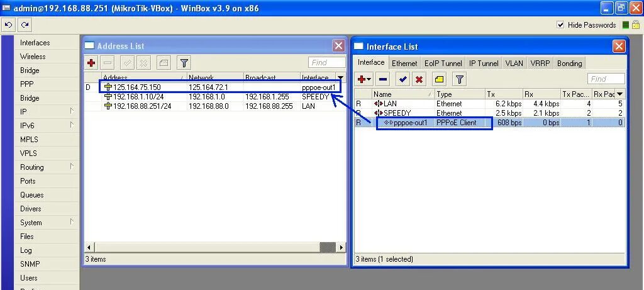This screenshot has width=644, height=290.
Task: Select the PPPoE Client type cell
Action: point(457,123)
